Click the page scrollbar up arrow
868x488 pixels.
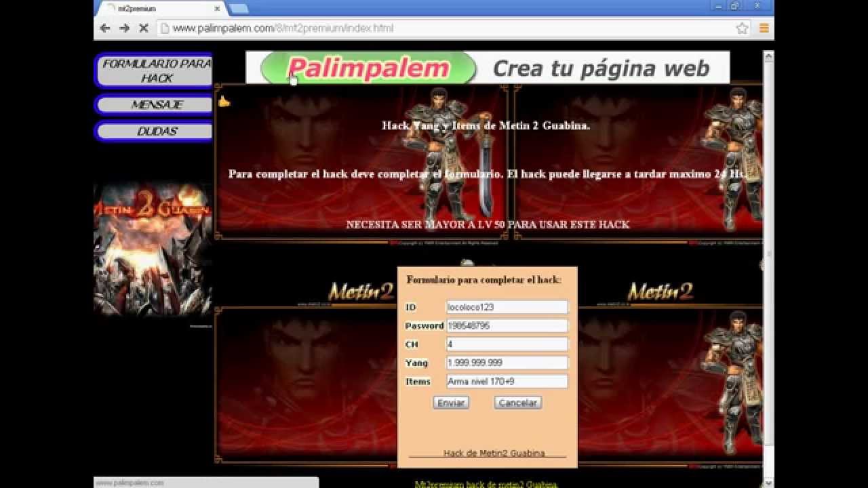pos(768,58)
